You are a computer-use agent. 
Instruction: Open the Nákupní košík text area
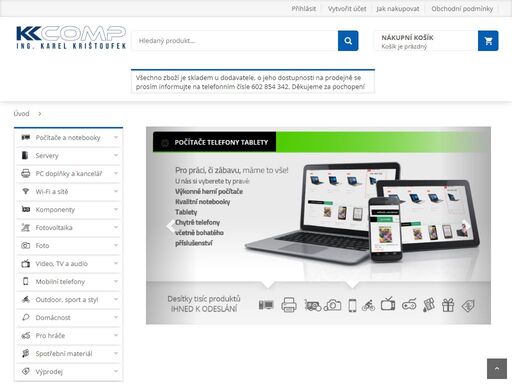tap(426, 41)
